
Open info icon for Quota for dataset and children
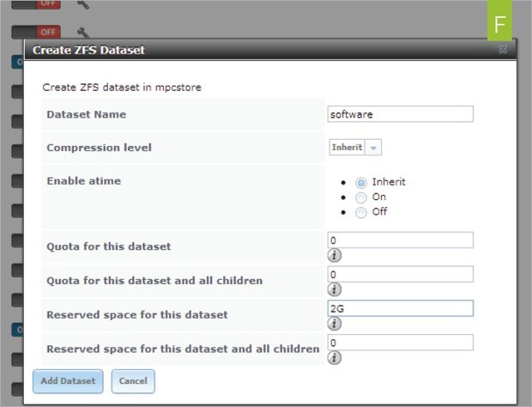335,289
